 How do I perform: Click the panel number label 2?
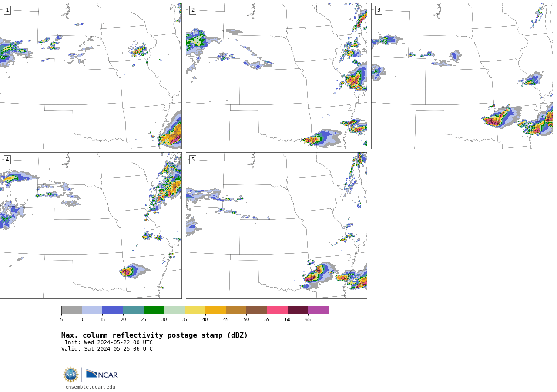pos(193,10)
